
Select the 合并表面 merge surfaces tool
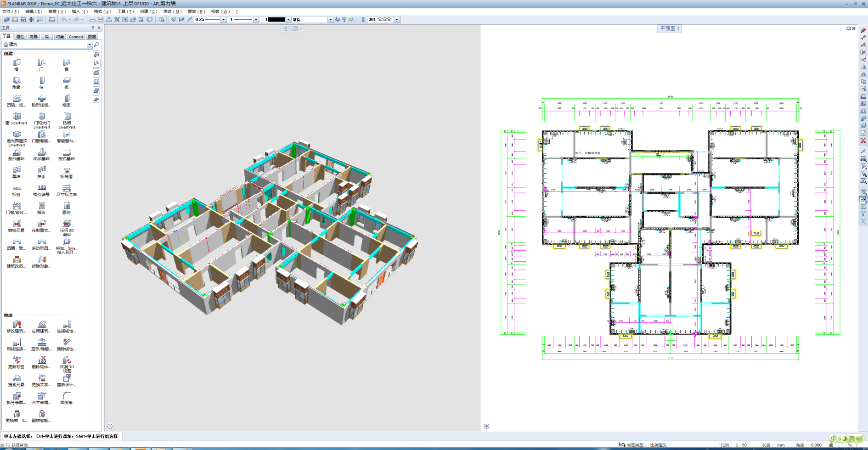[41, 399]
